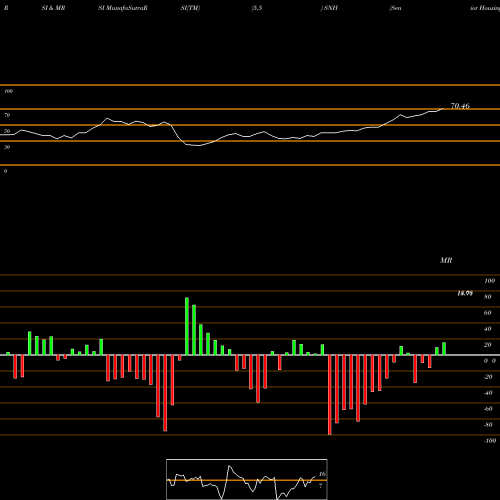The image size is (500, 500).
Task: Click the -60 label on MR axis
Action: coord(488,409)
